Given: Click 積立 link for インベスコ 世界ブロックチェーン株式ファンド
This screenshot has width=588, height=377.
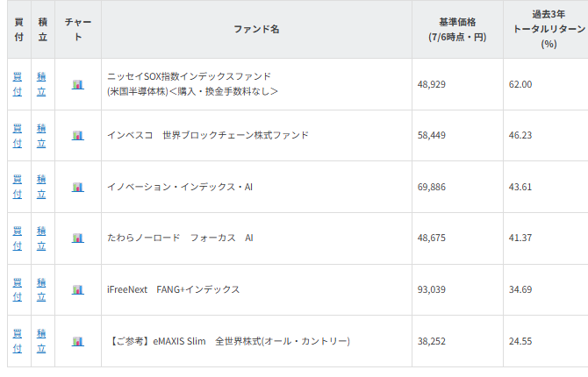Looking at the screenshot, I should pos(41,136).
